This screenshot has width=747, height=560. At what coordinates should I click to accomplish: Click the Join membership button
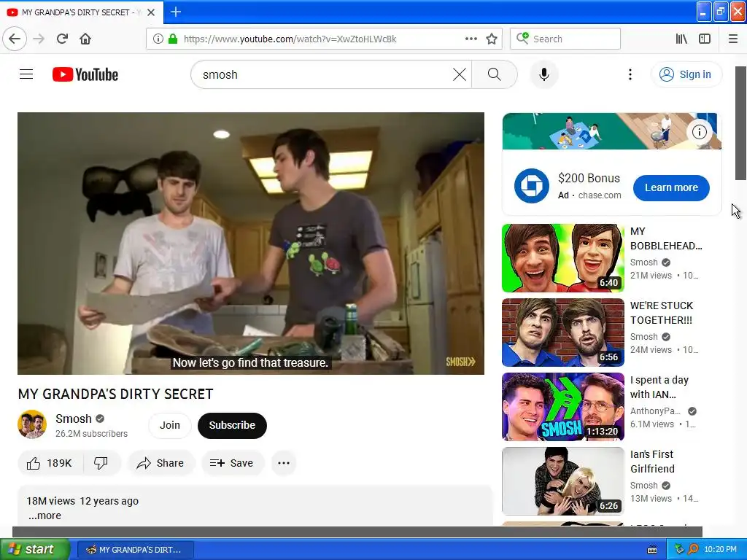(169, 425)
